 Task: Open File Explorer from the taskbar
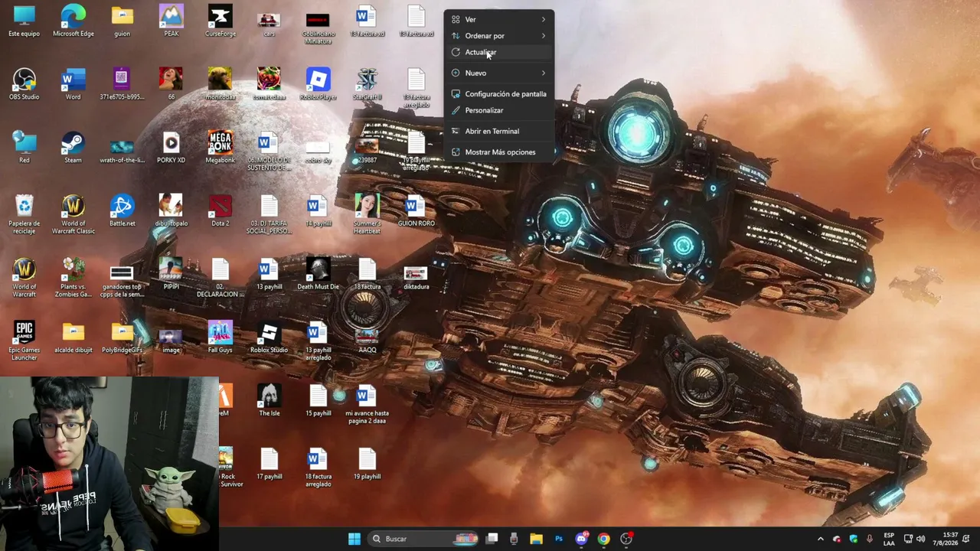(x=536, y=539)
